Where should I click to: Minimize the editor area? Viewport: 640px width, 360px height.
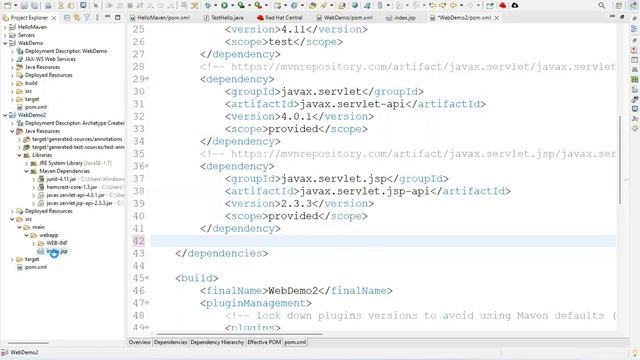[612, 17]
